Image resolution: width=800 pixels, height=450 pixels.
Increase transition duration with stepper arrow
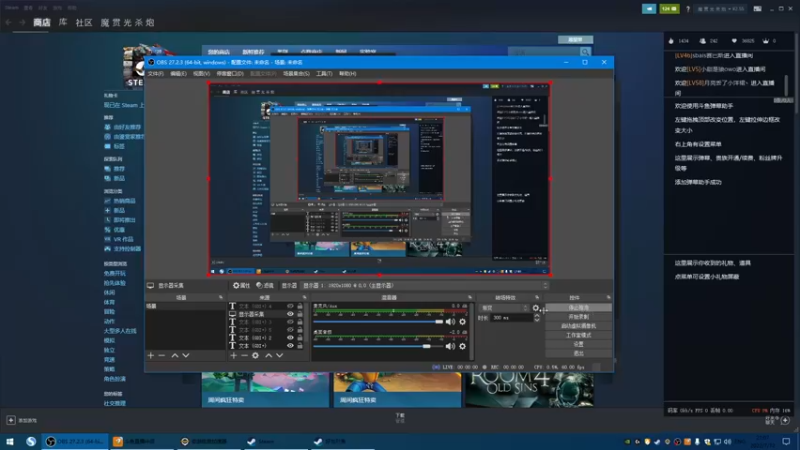pos(537,316)
